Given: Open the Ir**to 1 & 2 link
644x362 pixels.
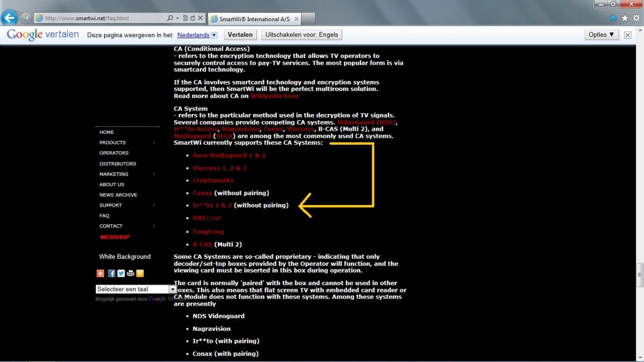Looking at the screenshot, I should tap(212, 205).
